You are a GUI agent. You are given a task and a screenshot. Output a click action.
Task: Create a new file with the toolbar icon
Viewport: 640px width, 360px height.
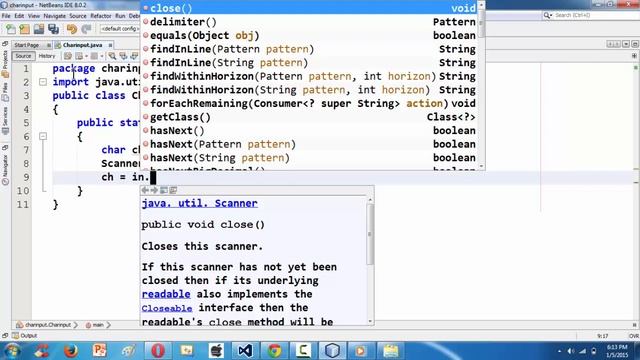11,29
